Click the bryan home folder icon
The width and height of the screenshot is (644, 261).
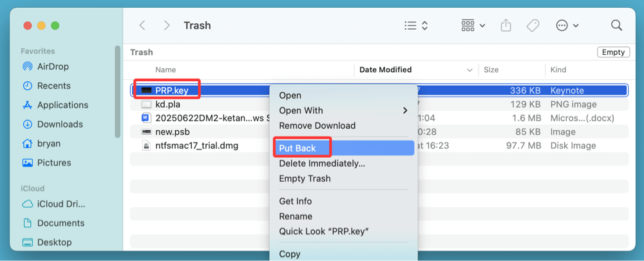click(28, 144)
